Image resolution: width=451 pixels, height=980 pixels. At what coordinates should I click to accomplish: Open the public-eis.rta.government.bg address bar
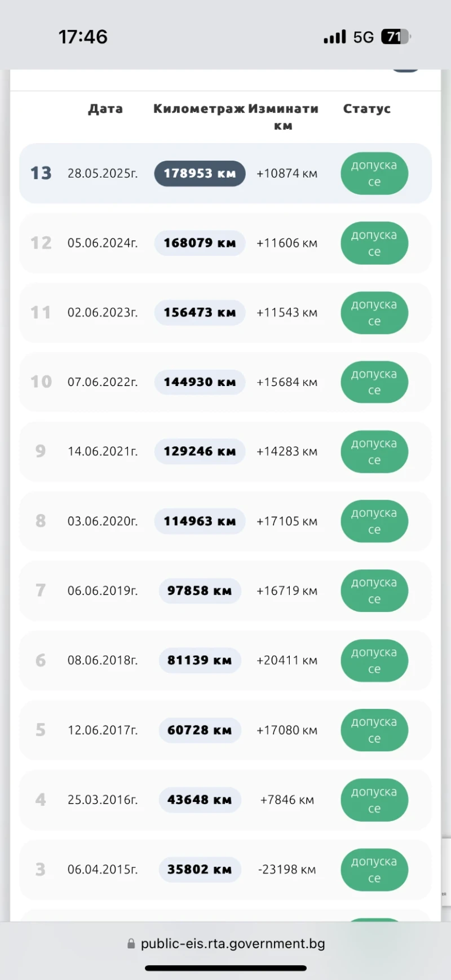pos(232,944)
